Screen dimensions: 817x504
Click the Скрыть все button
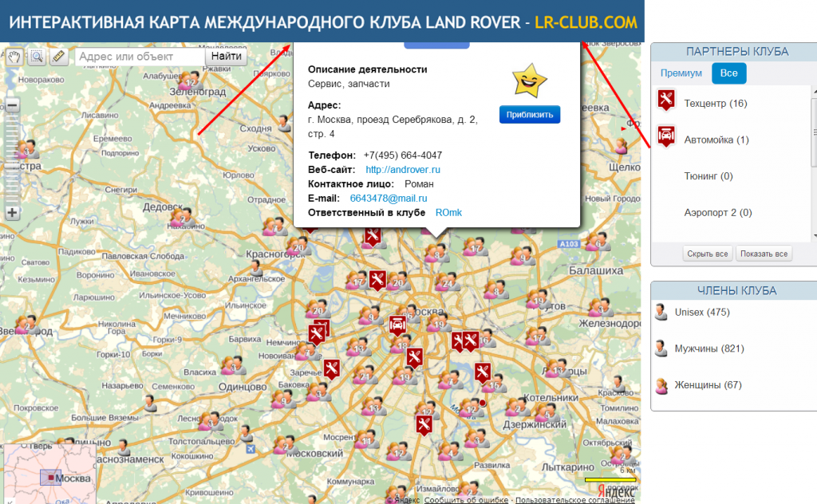pyautogui.click(x=707, y=254)
